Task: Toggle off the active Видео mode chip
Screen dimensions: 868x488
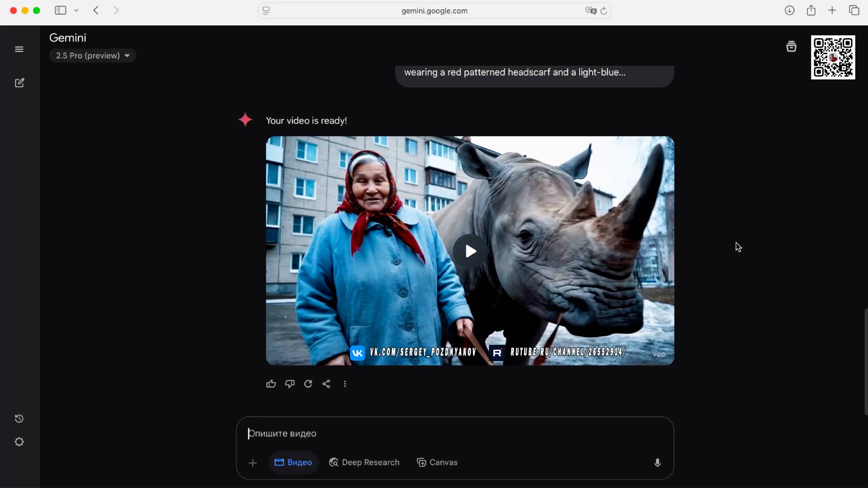Action: tap(293, 462)
